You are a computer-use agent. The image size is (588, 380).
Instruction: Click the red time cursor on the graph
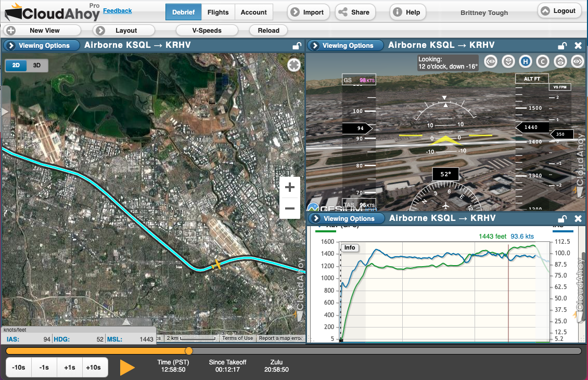508,292
